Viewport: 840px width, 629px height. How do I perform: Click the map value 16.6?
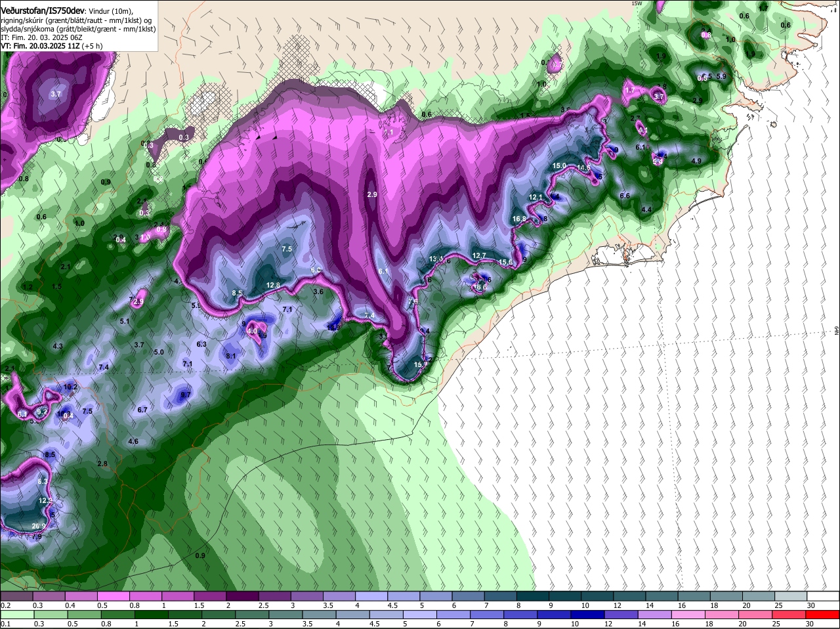coord(480,287)
